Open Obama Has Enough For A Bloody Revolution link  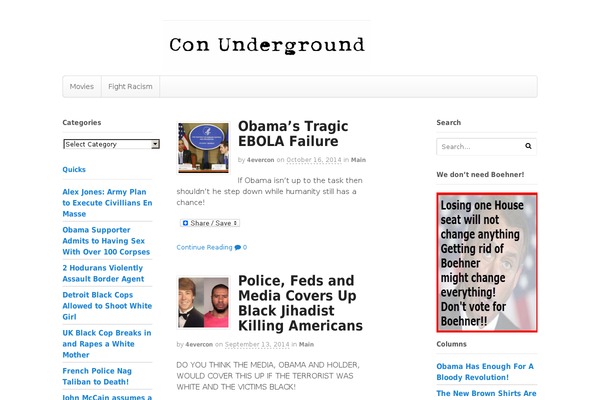pyautogui.click(x=485, y=372)
